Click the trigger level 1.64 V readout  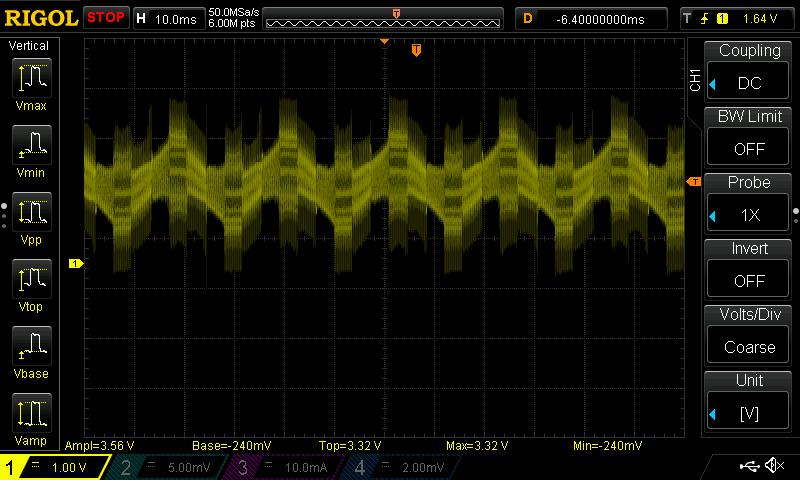click(760, 19)
